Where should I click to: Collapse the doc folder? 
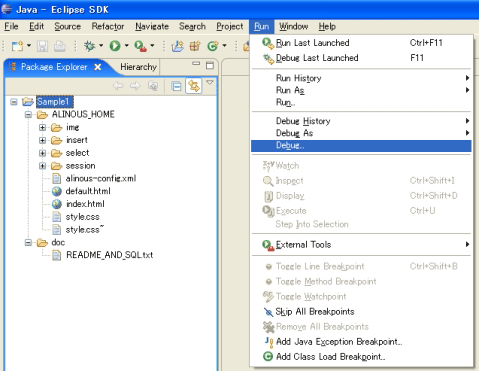pyautogui.click(x=28, y=243)
